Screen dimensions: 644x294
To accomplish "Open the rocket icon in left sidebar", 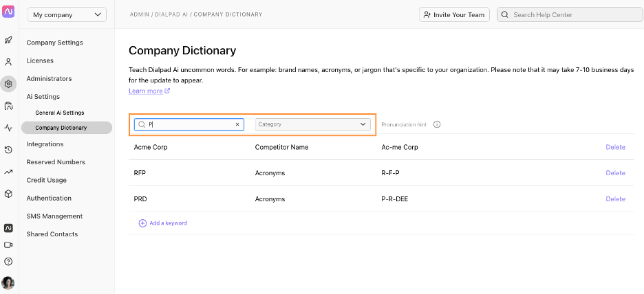I will pyautogui.click(x=8, y=41).
